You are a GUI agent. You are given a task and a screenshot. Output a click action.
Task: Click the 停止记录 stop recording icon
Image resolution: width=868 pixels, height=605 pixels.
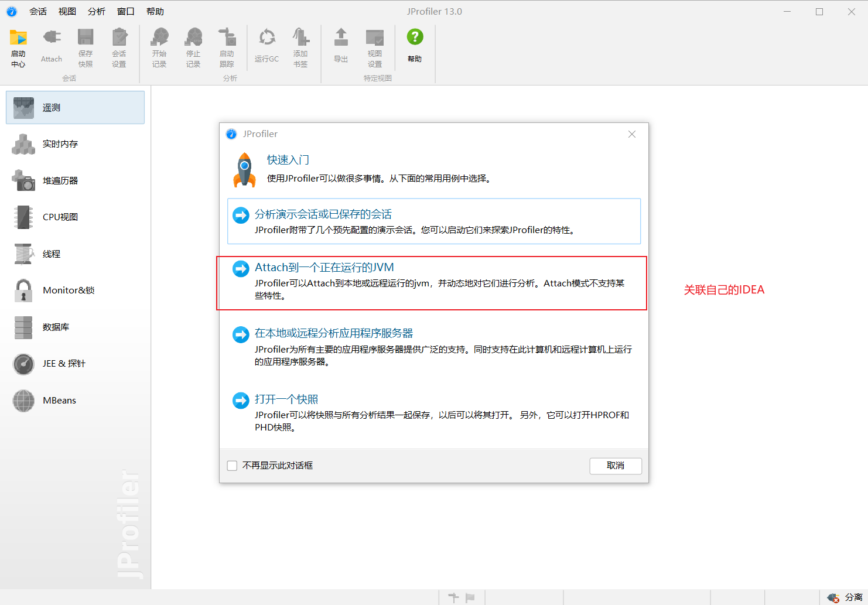193,37
